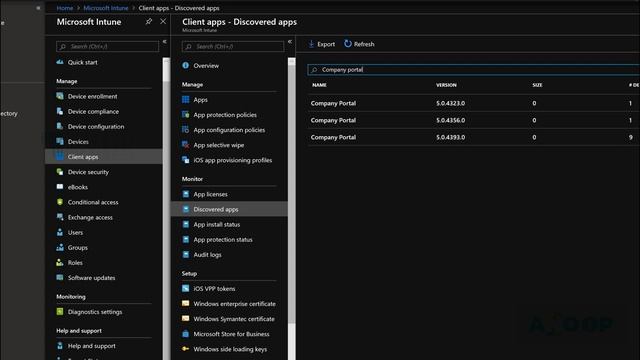
Task: Collapse the Client apps menu pane
Action: tap(290, 42)
